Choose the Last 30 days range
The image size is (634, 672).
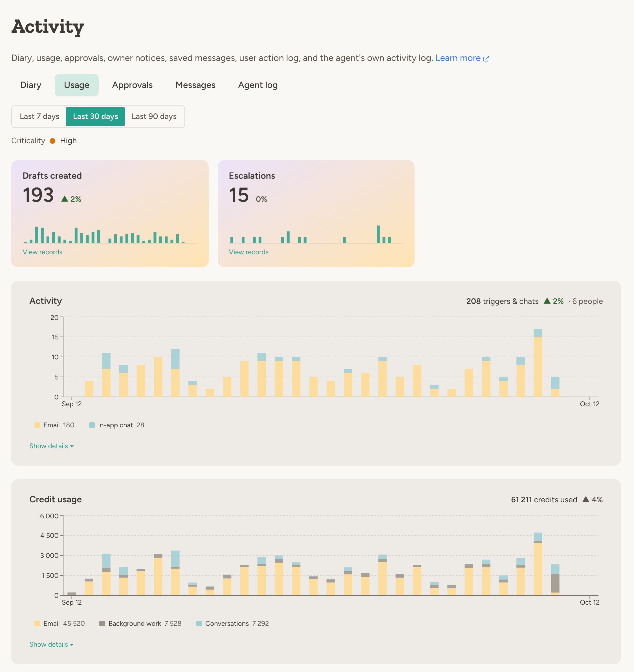click(x=95, y=117)
